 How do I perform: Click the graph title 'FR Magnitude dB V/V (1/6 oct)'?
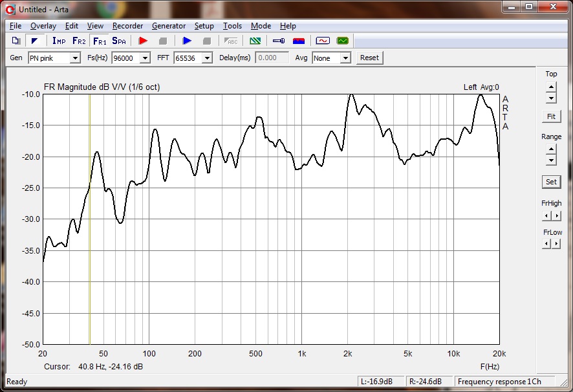pos(102,87)
